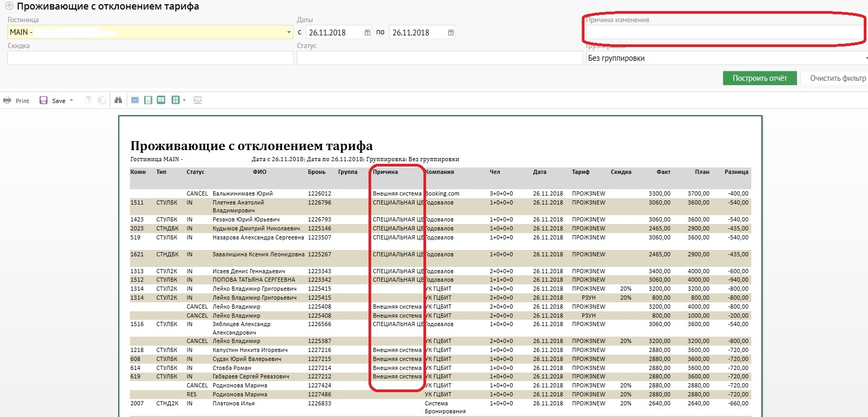This screenshot has width=868, height=417.
Task: Open the Гостиница dropdown
Action: coord(289,32)
